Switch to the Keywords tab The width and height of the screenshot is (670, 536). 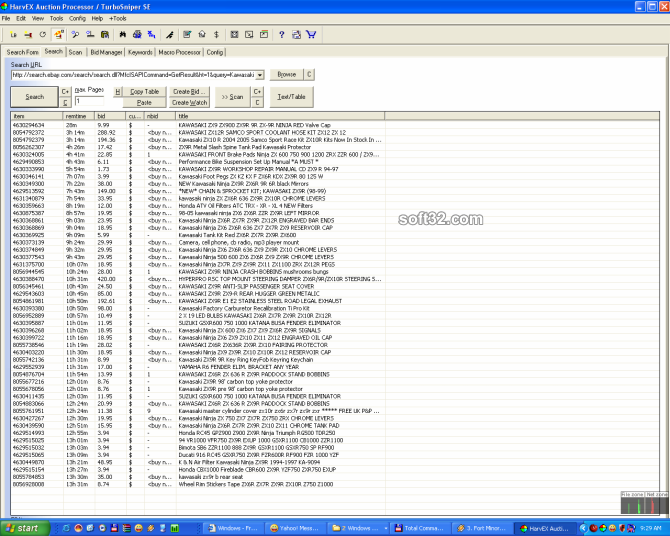140,52
